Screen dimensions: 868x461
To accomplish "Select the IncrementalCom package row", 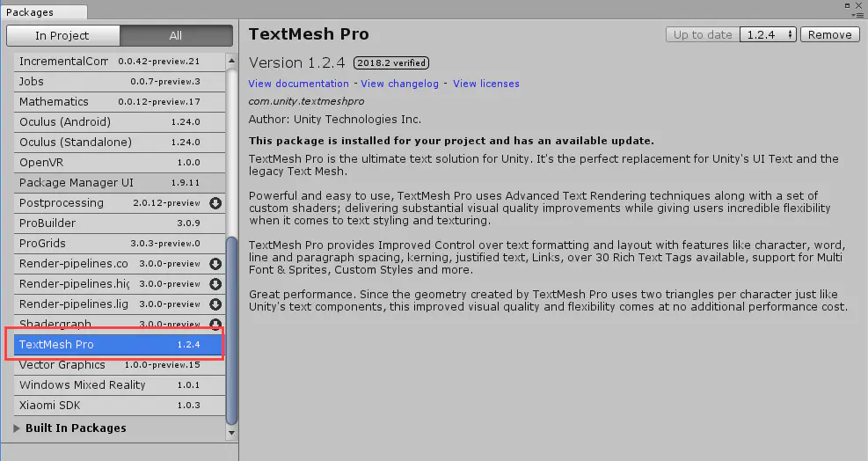I will (x=120, y=61).
